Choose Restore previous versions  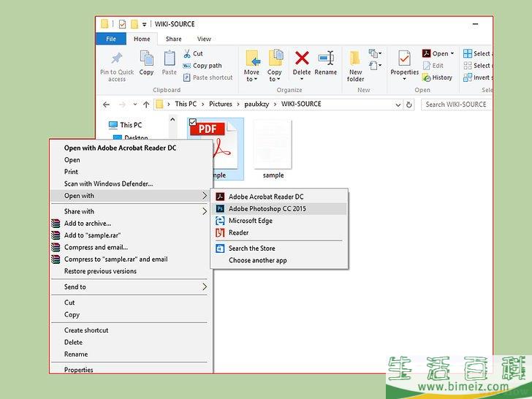coord(132,271)
